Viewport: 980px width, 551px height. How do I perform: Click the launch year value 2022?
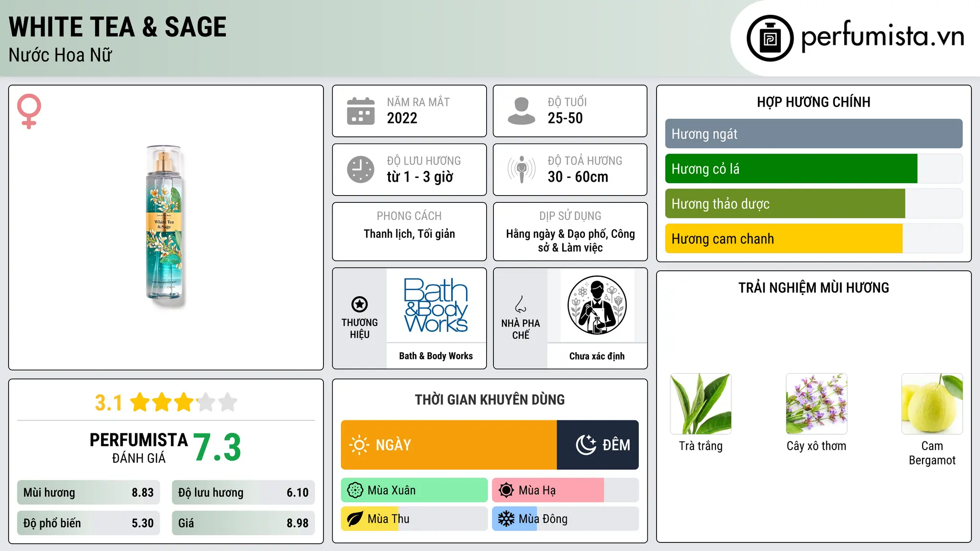coord(402,118)
